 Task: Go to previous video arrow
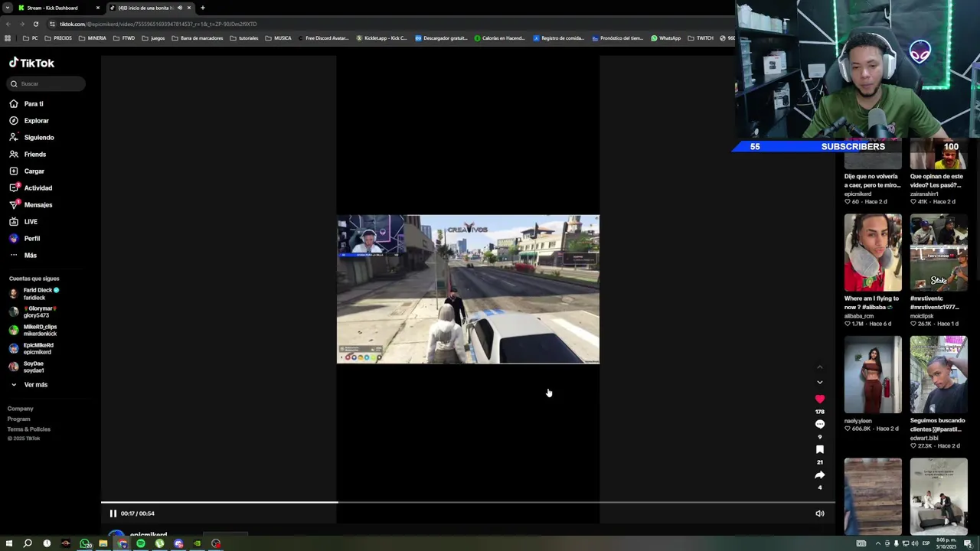tap(819, 367)
